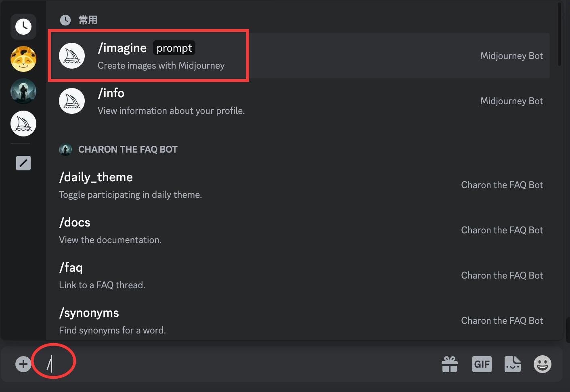Select the /synonyms command
Image resolution: width=570 pixels, height=392 pixels.
(x=299, y=321)
